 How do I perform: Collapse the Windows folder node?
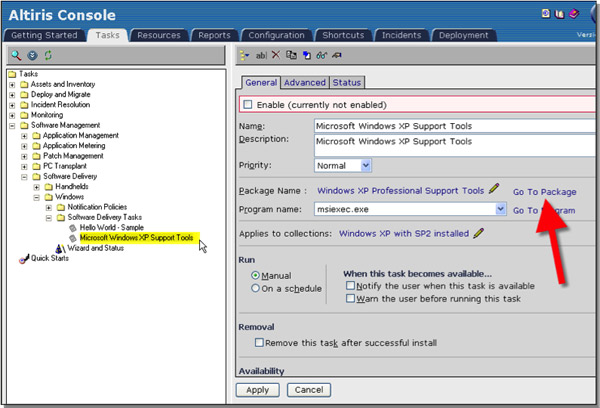(36, 197)
